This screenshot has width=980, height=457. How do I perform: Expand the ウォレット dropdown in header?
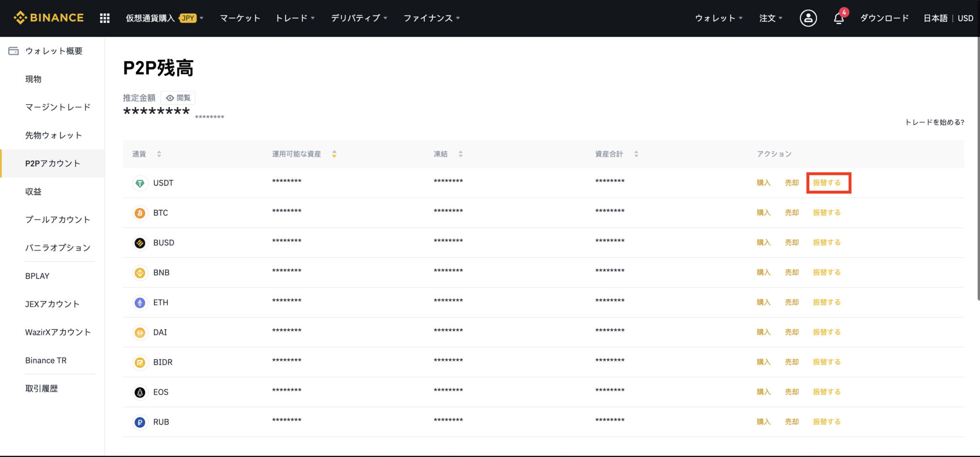718,18
